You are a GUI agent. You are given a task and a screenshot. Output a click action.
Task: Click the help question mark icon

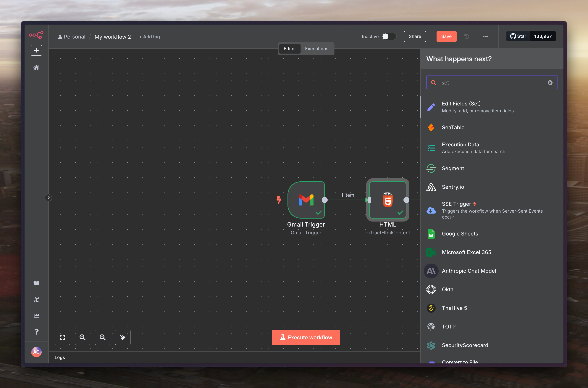(x=36, y=332)
